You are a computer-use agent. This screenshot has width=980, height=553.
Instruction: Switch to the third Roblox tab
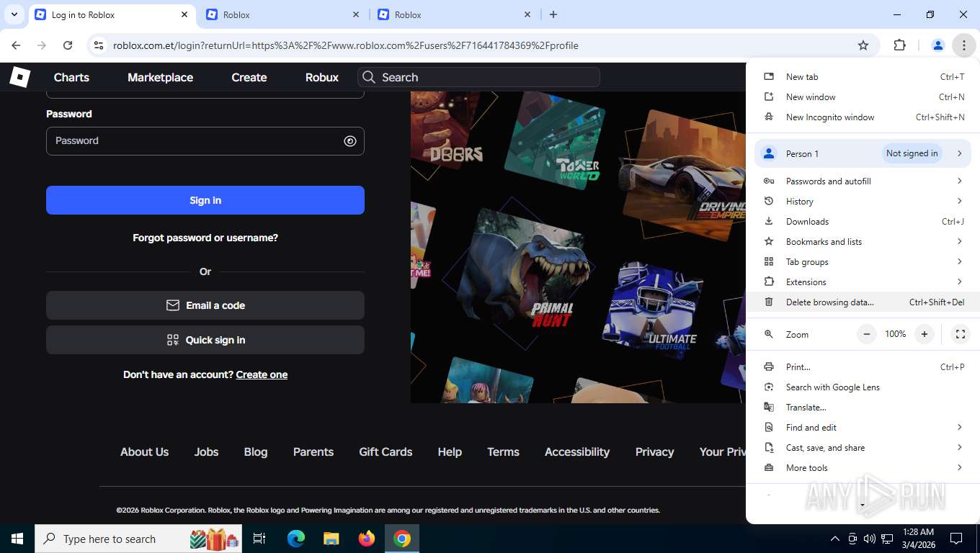[x=454, y=14]
